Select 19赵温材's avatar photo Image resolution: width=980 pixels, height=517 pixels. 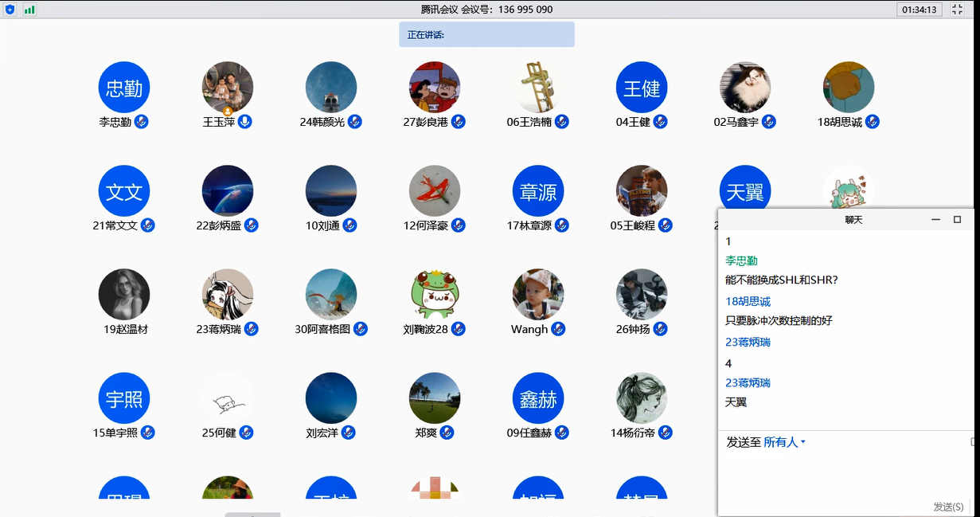[124, 295]
